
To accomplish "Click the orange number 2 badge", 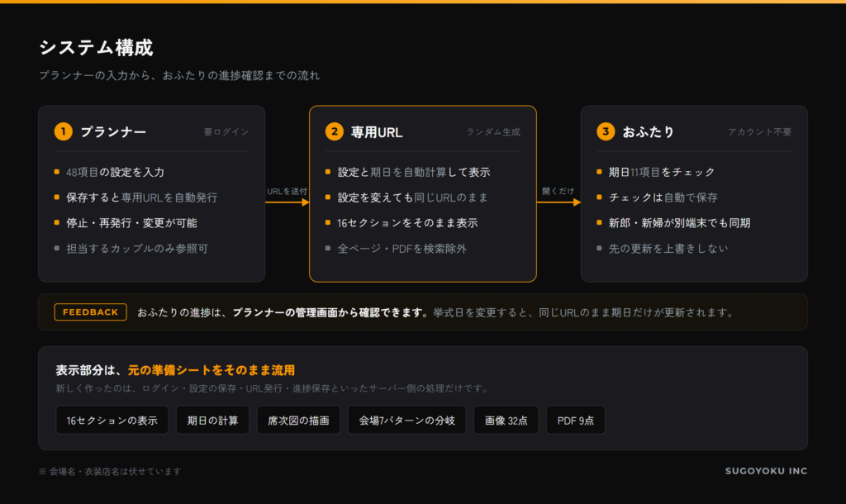I will point(335,131).
